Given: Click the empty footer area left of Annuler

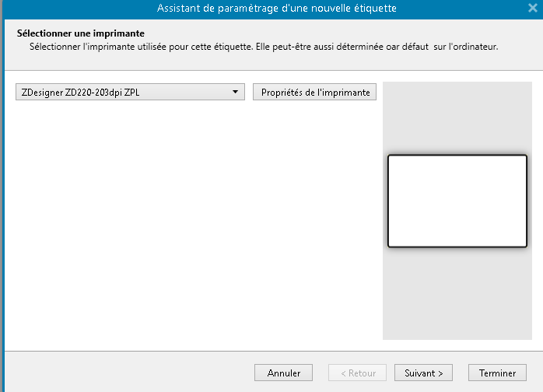Looking at the screenshot, I should [x=124, y=373].
